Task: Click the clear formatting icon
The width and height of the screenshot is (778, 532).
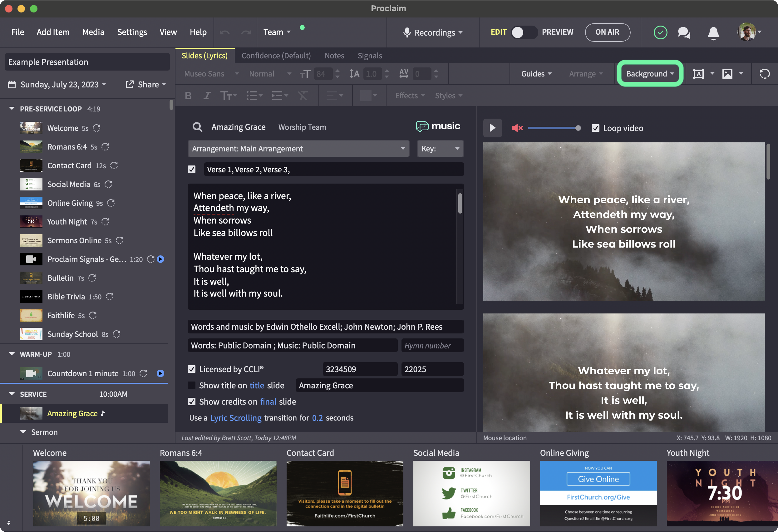Action: (x=303, y=96)
